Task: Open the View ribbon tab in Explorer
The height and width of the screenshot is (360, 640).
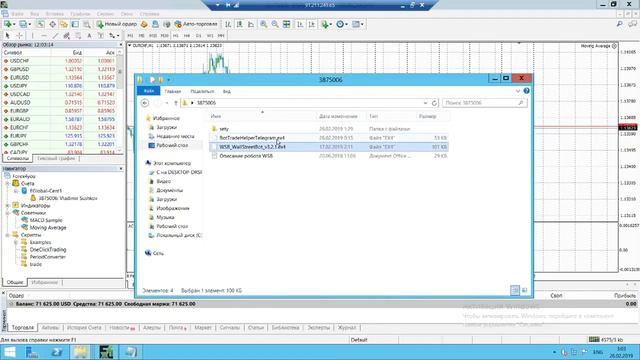Action: coord(227,91)
